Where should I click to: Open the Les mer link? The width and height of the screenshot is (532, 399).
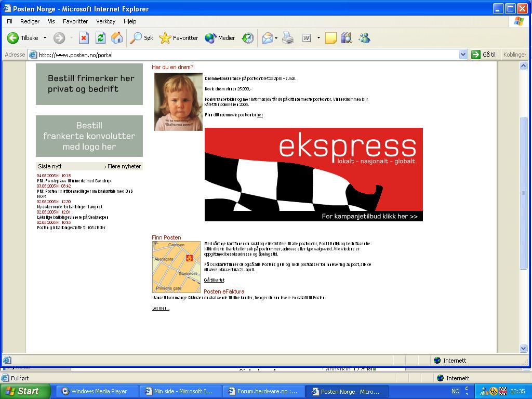tap(161, 308)
